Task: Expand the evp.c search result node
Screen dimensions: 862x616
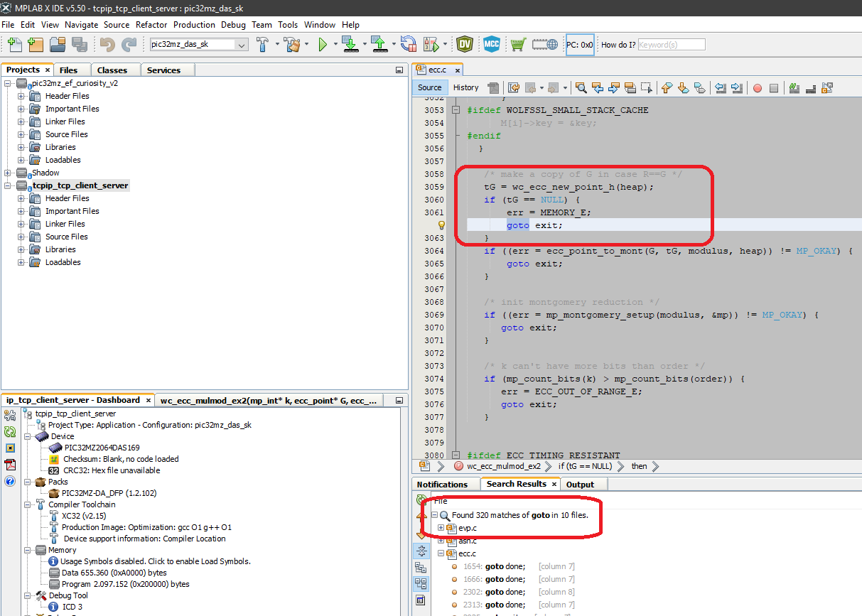Action: pyautogui.click(x=441, y=528)
